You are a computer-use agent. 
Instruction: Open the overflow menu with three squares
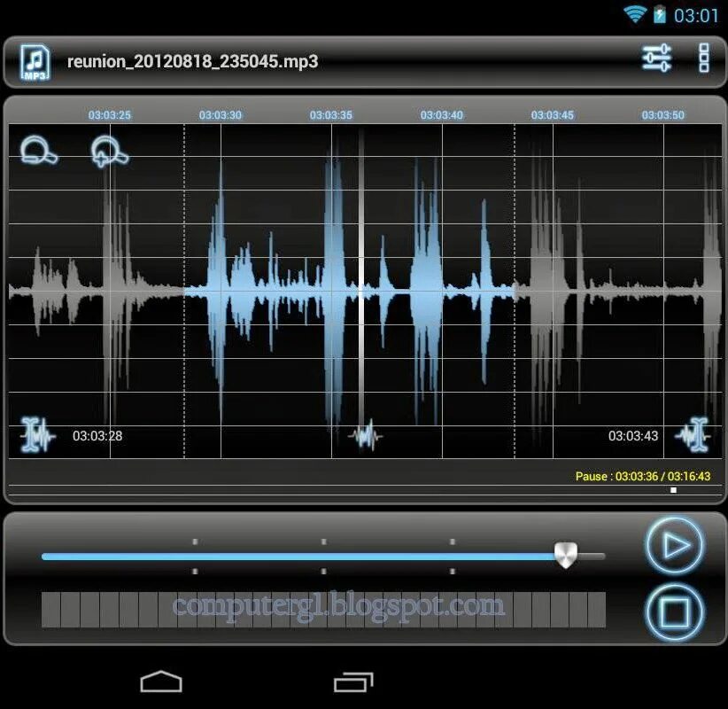[704, 58]
